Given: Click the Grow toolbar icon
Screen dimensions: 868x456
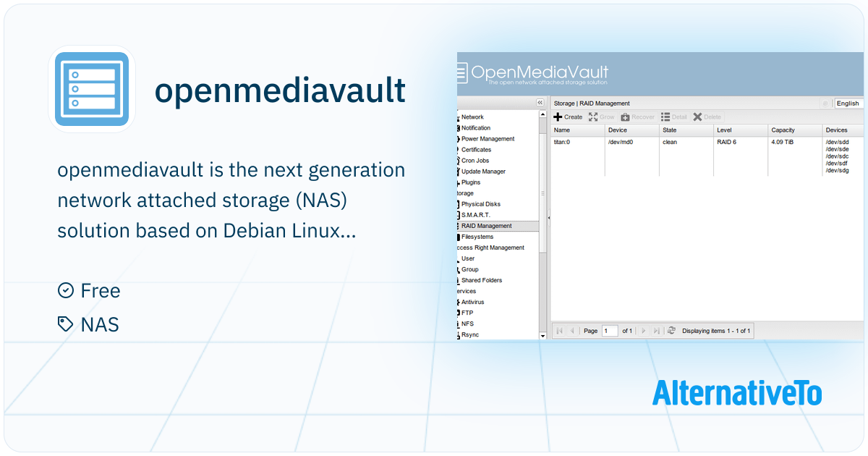Looking at the screenshot, I should click(593, 117).
